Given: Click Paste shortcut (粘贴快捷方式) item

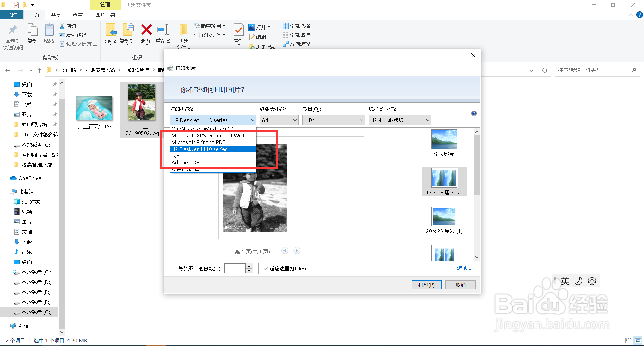Looking at the screenshot, I should click(78, 44).
